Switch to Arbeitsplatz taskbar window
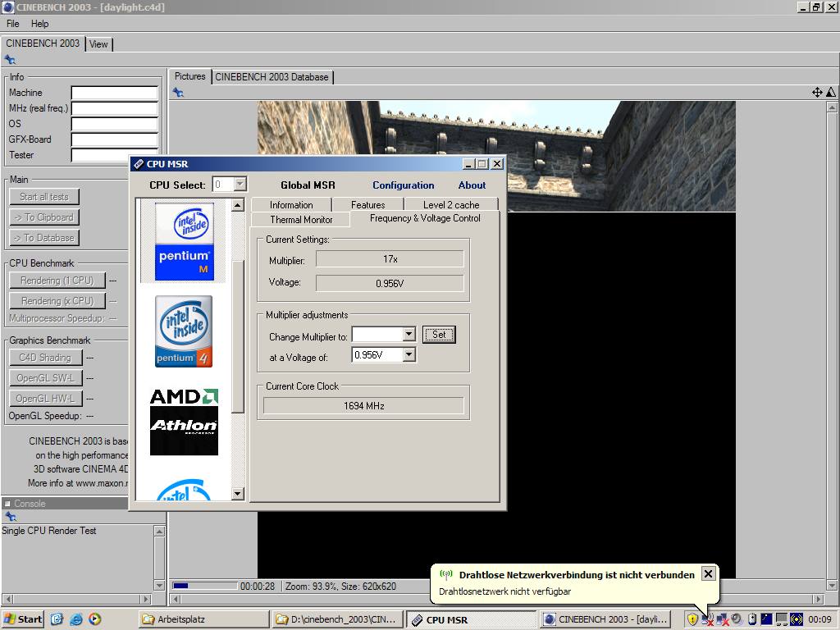This screenshot has height=630, width=840. [203, 619]
